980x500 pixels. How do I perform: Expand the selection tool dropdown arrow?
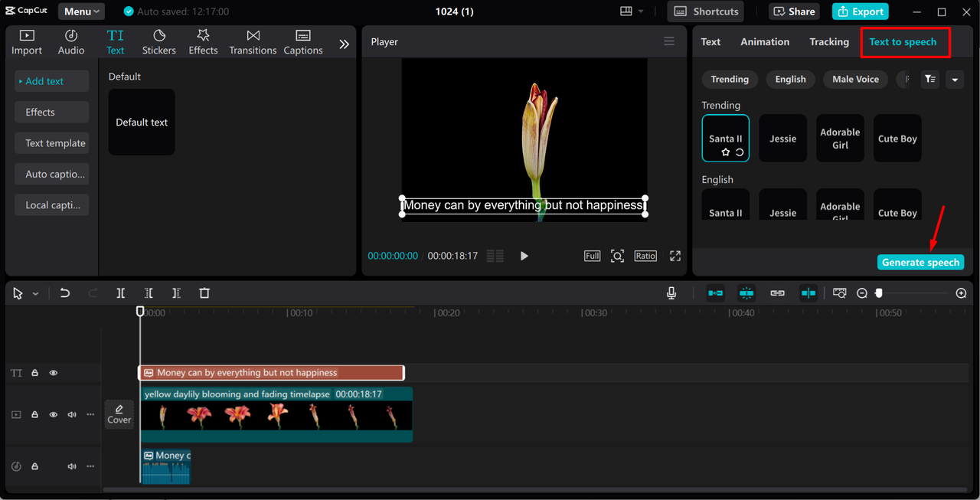[35, 294]
